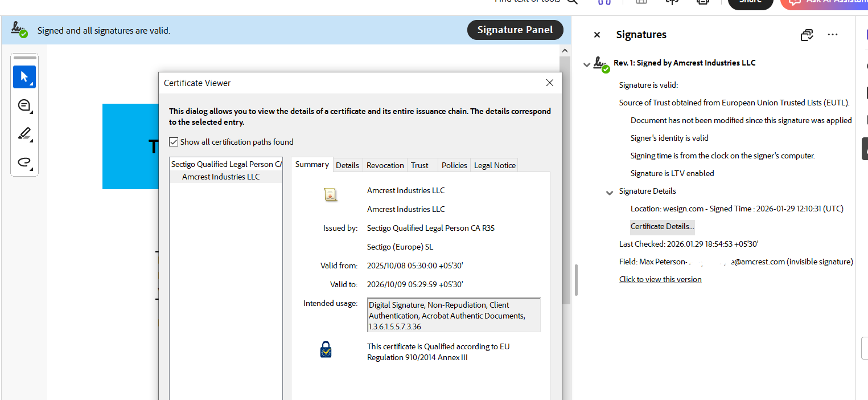
Task: Click the Rev. 1 signature valid icon
Action: click(x=602, y=64)
